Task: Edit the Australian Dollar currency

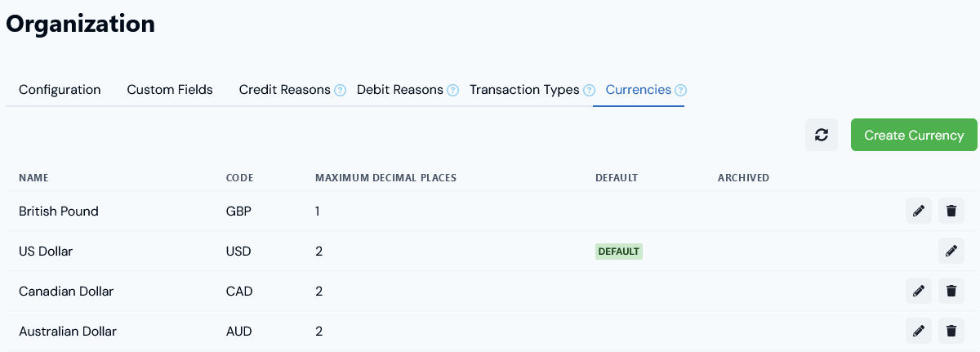Action: pyautogui.click(x=919, y=331)
